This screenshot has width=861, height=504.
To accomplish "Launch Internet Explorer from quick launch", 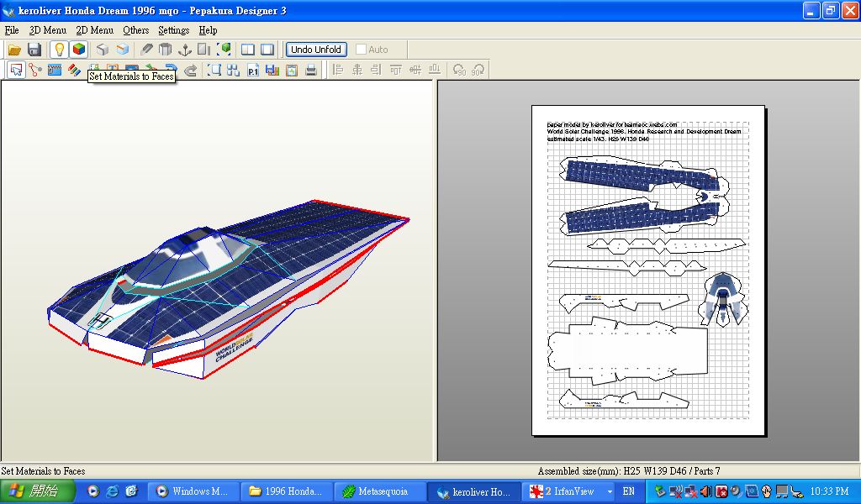I will pos(112,491).
